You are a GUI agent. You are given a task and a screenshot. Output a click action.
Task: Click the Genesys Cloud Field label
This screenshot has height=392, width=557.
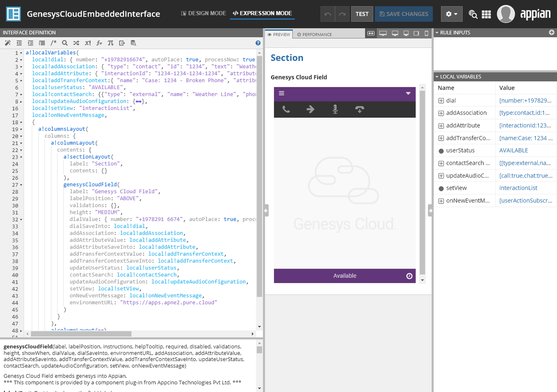coord(299,77)
